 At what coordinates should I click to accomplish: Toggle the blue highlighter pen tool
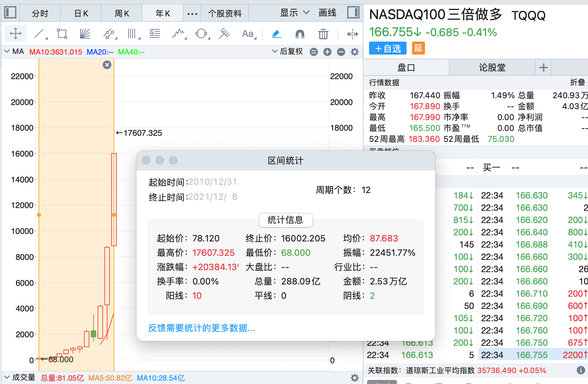[276, 34]
